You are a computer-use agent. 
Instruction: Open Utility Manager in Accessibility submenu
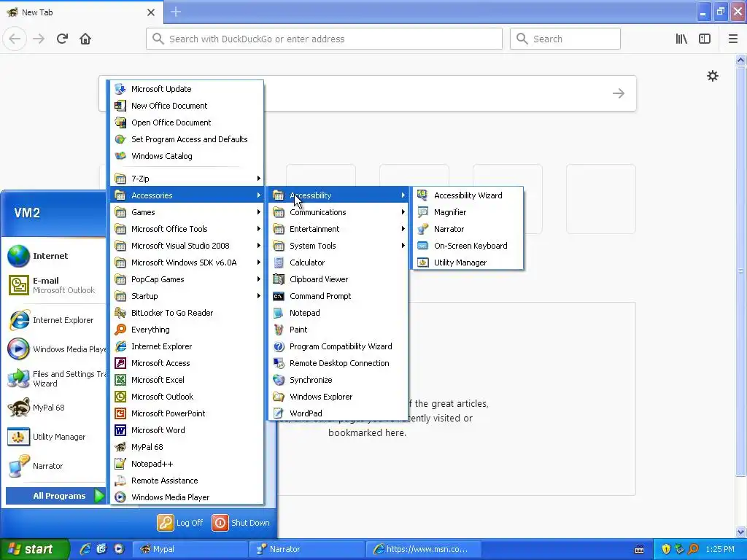pos(468,262)
